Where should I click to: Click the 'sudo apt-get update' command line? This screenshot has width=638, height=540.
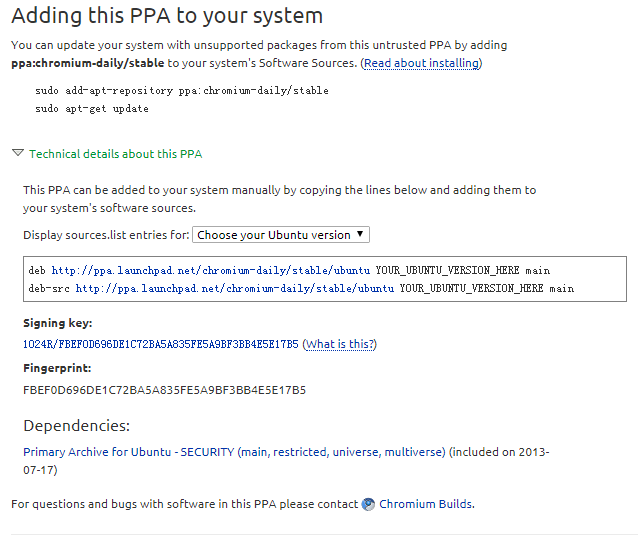(x=91, y=109)
